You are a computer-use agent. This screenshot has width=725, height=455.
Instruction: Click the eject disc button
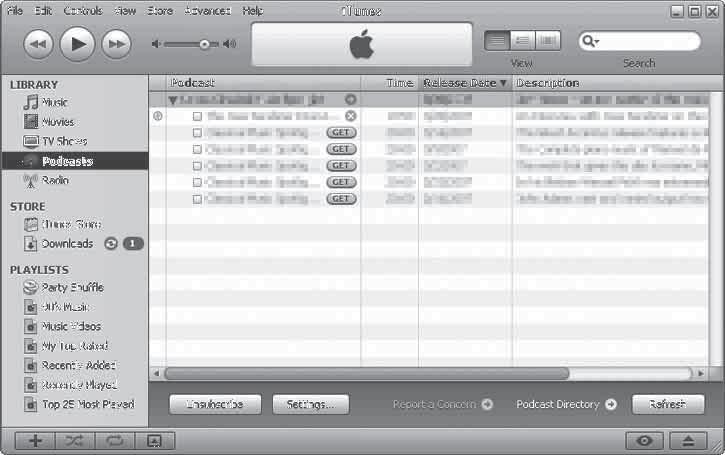[x=688, y=441]
